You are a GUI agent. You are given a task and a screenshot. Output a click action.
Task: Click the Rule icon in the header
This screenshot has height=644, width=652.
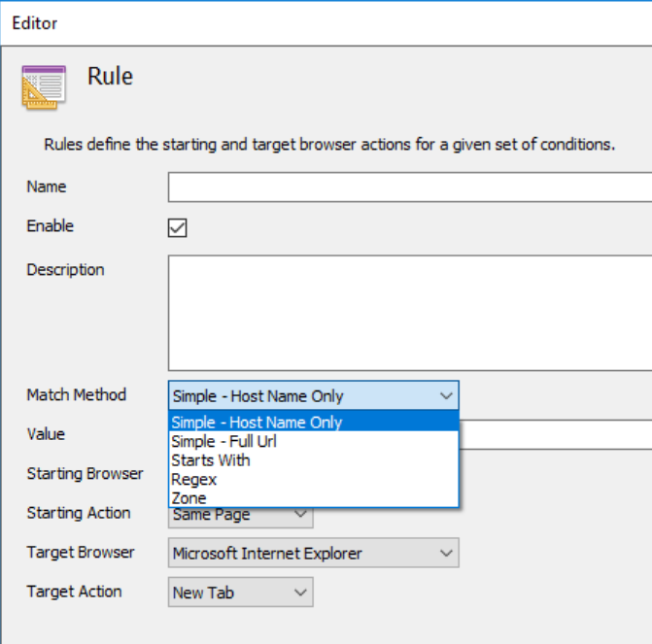click(44, 87)
